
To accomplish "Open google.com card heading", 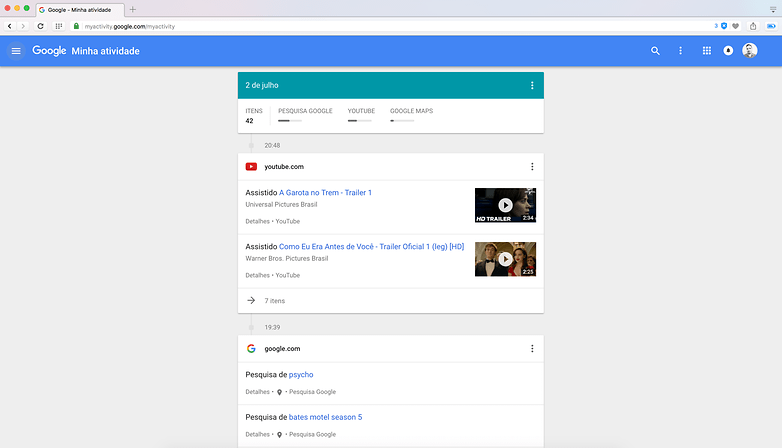I will coord(282,349).
